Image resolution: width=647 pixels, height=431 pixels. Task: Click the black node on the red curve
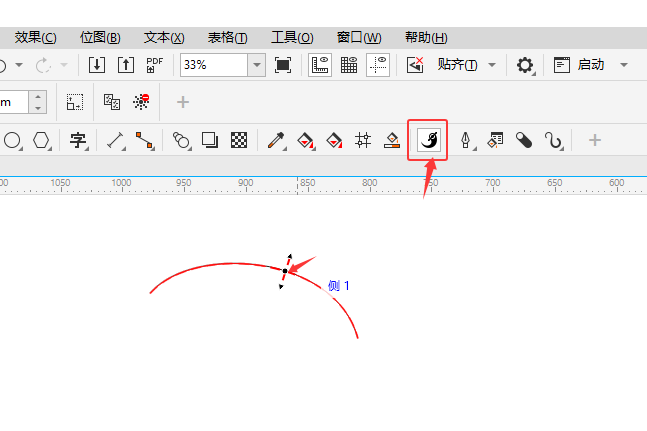(x=285, y=271)
